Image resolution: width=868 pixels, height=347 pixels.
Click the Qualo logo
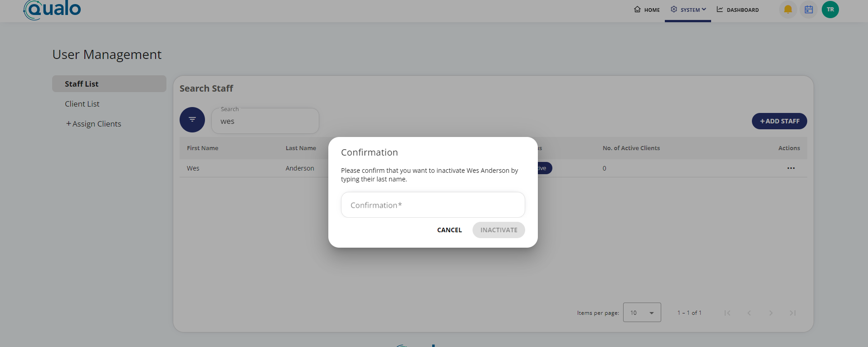tap(53, 9)
